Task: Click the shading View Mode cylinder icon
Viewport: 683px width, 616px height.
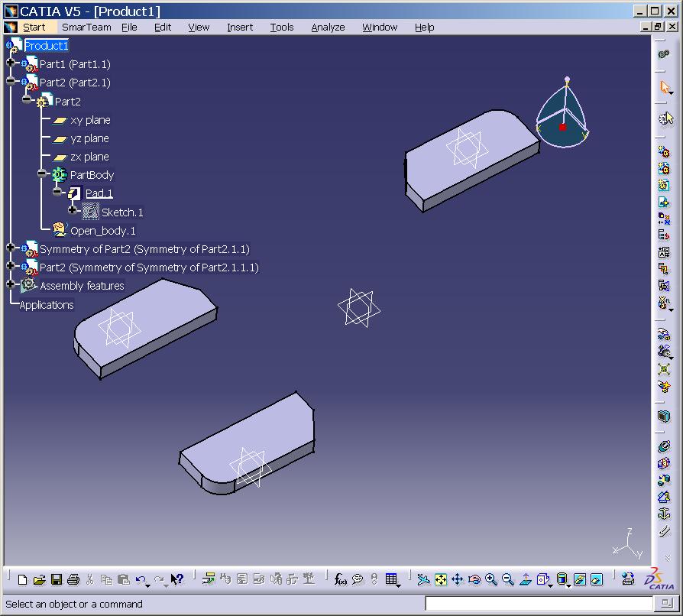Action: tap(562, 579)
